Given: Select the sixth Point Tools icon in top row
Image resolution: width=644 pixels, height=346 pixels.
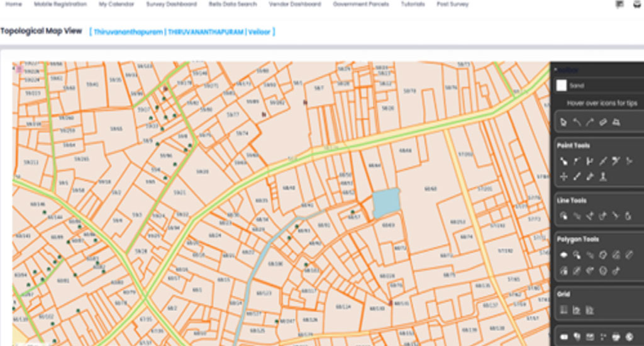Looking at the screenshot, I should [x=629, y=161].
